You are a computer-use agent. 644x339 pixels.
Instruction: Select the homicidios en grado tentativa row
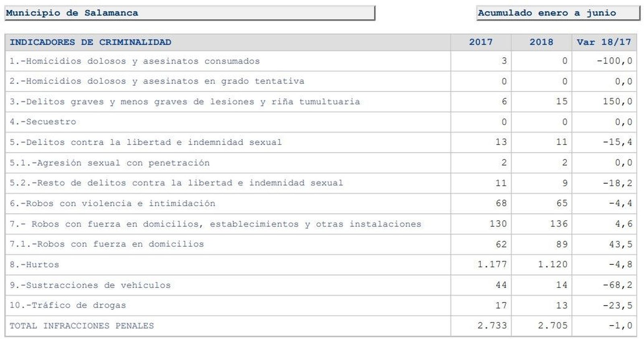pos(157,81)
